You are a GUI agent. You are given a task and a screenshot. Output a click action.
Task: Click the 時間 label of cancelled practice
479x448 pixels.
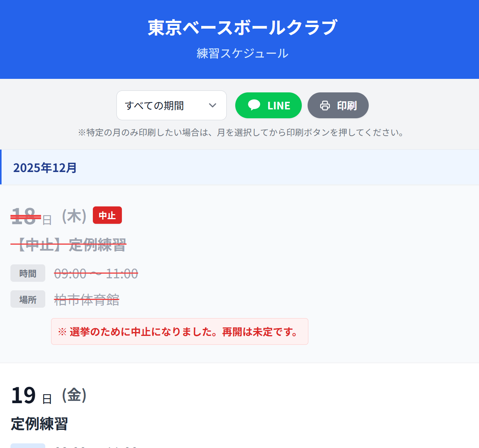pyautogui.click(x=28, y=274)
